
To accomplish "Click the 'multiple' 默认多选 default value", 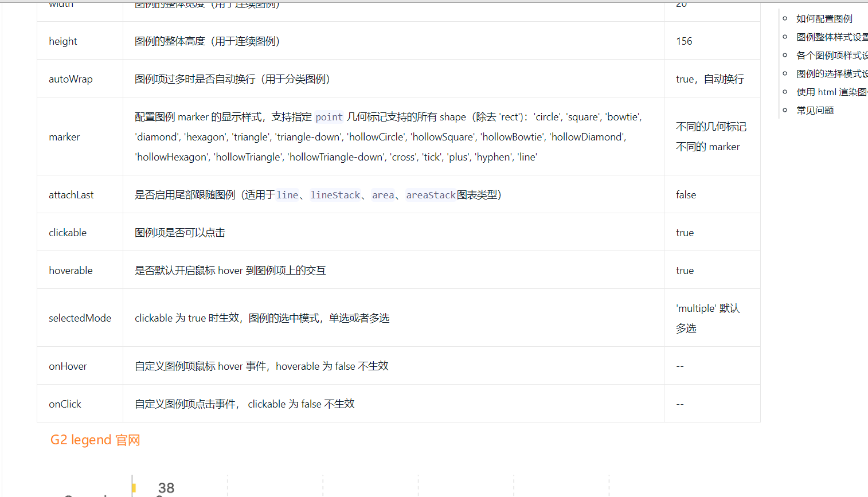I will pyautogui.click(x=708, y=318).
